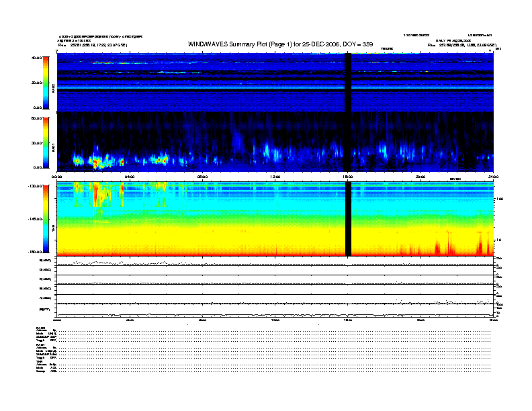This screenshot has height=411, width=532.
Task: Click the 04:00 tick label under RAD1 panel
Action: coord(130,177)
